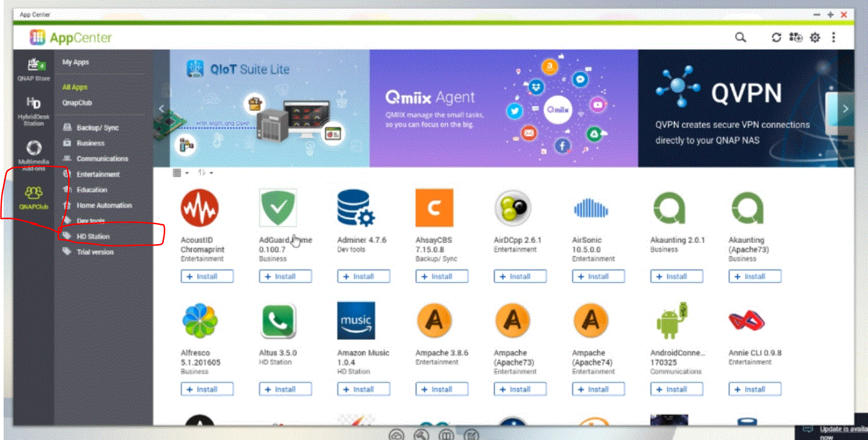Click the Akaunting (Apache73) app icon
The height and width of the screenshot is (440, 868).
click(x=747, y=208)
